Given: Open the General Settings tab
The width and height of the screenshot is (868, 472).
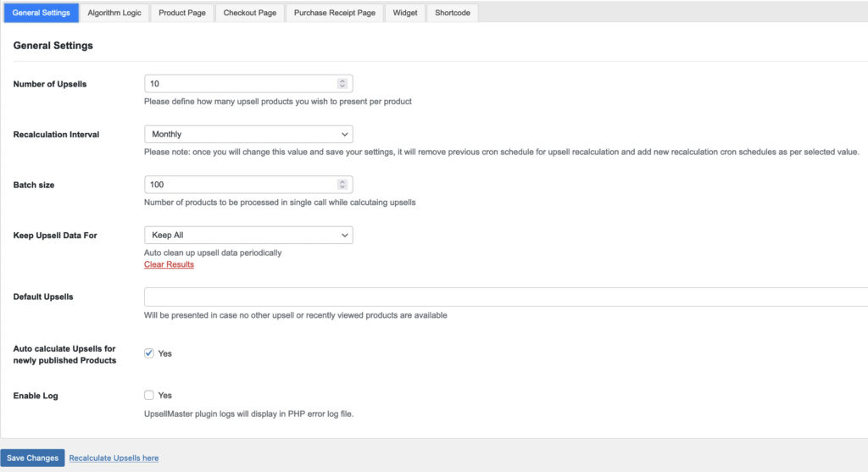Looking at the screenshot, I should pyautogui.click(x=41, y=13).
